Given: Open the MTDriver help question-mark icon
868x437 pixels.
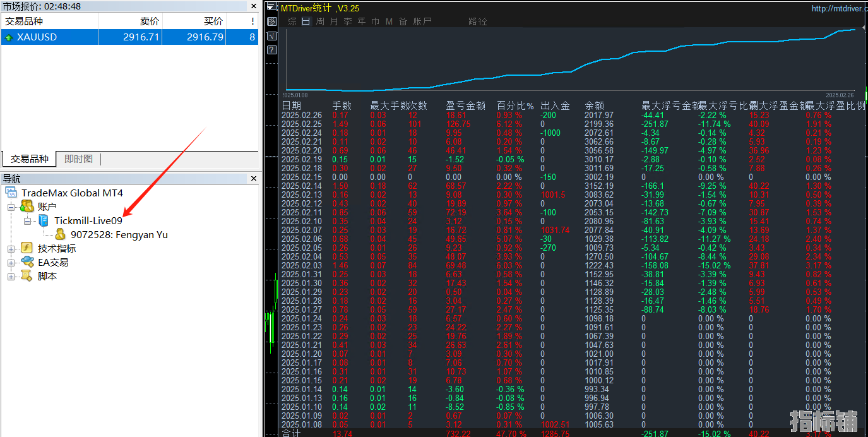Looking at the screenshot, I should (272, 50).
